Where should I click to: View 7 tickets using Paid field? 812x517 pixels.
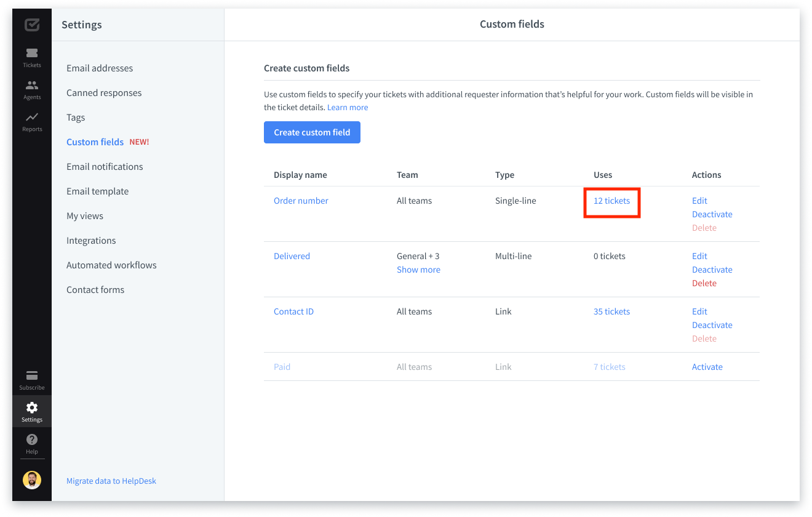(609, 367)
